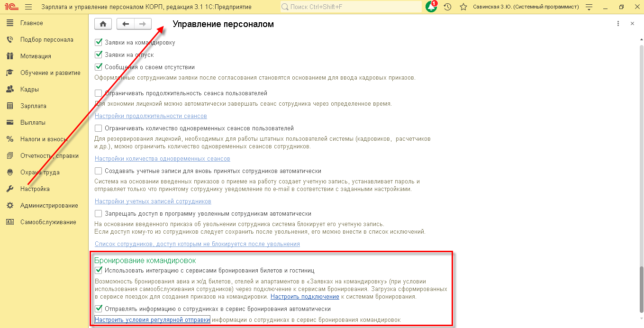This screenshot has height=328, width=644.
Task: Enable Ограничивать количество одновременных сеансов пользователей
Action: coord(99,128)
